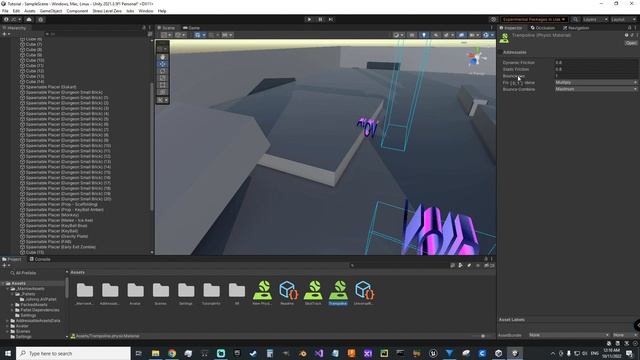Image resolution: width=640 pixels, height=360 pixels.
Task: Switch to the Navigation tab
Action: [576, 28]
